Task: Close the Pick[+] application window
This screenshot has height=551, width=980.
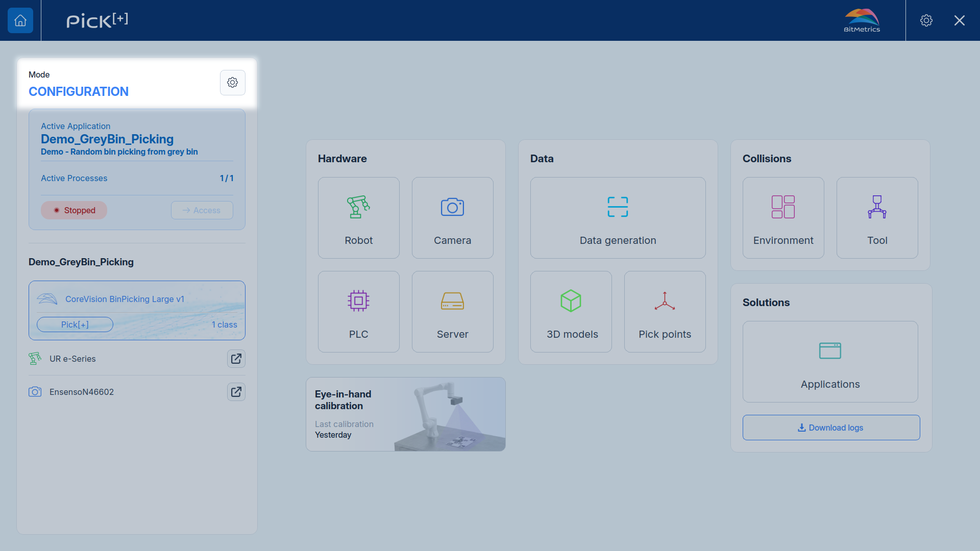Action: click(x=960, y=20)
